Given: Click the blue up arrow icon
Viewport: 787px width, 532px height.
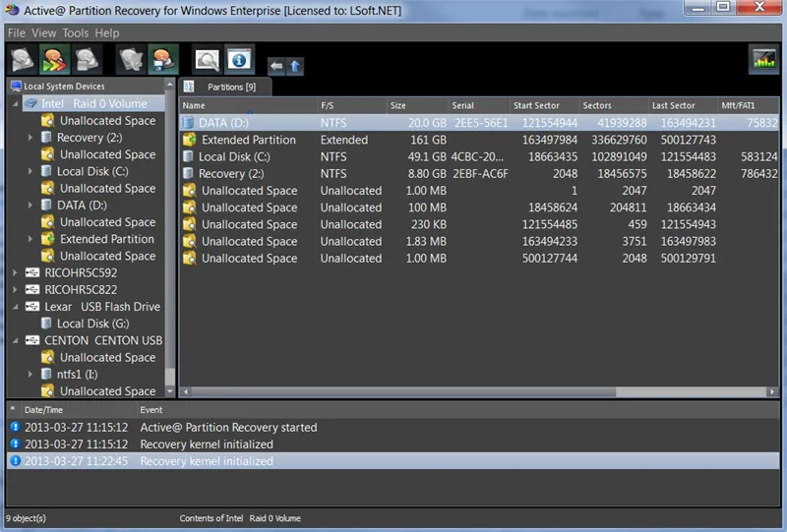Looking at the screenshot, I should pos(295,66).
